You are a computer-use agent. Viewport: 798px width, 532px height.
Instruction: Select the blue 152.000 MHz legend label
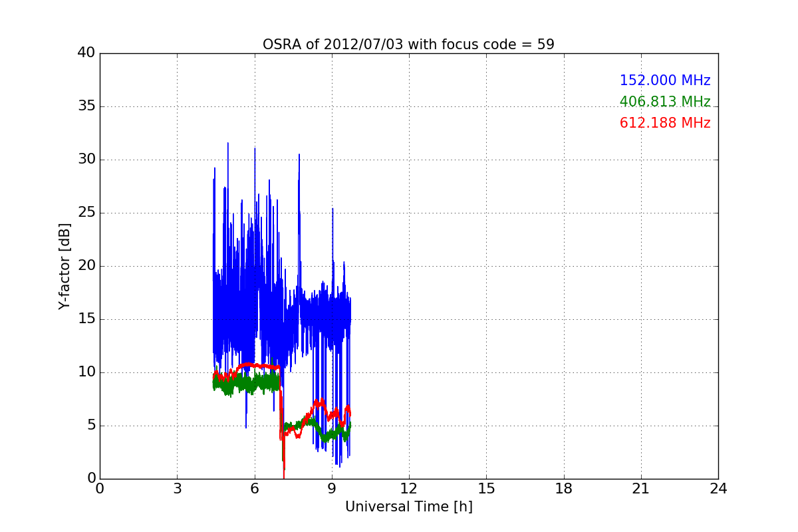(665, 80)
